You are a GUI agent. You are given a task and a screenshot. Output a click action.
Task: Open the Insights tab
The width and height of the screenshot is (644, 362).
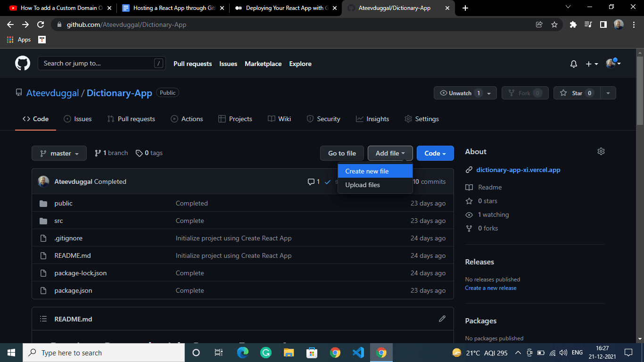(x=372, y=119)
